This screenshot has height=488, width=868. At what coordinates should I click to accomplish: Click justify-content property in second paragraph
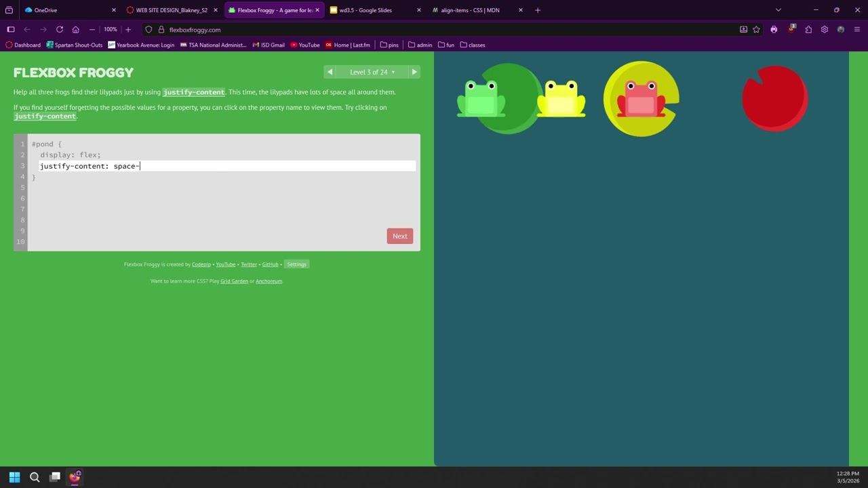pos(45,117)
